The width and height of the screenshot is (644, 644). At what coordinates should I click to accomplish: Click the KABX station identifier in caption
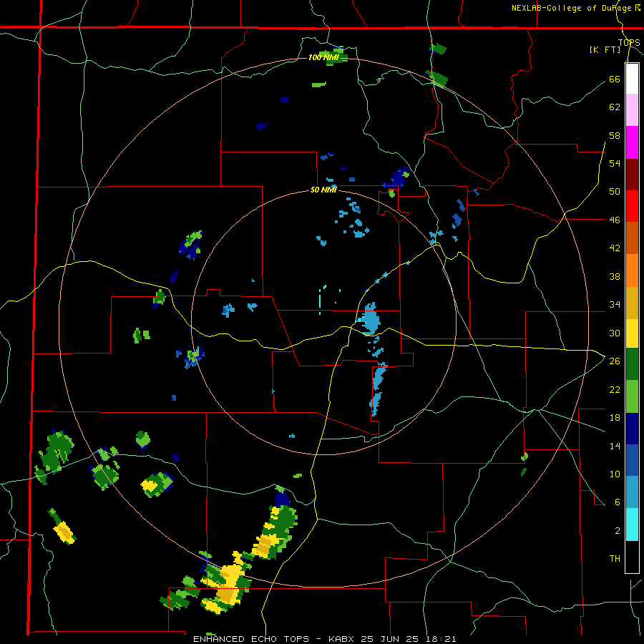(343, 639)
